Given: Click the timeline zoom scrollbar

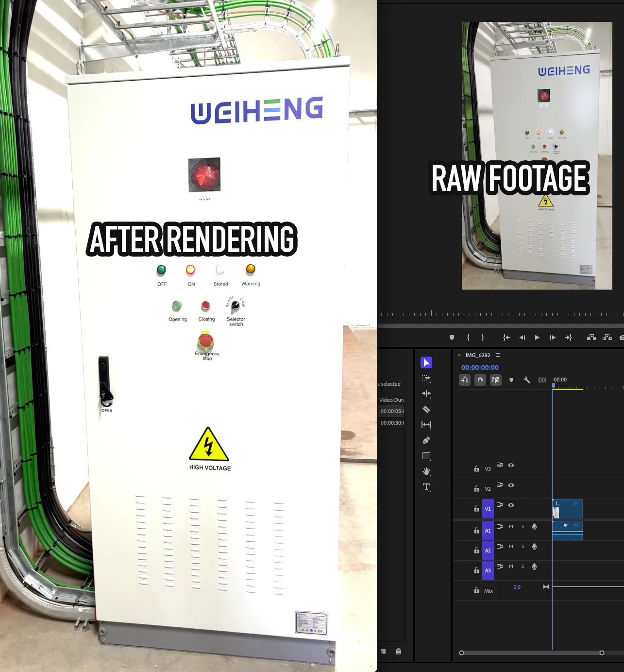Looking at the screenshot, I should [532, 653].
